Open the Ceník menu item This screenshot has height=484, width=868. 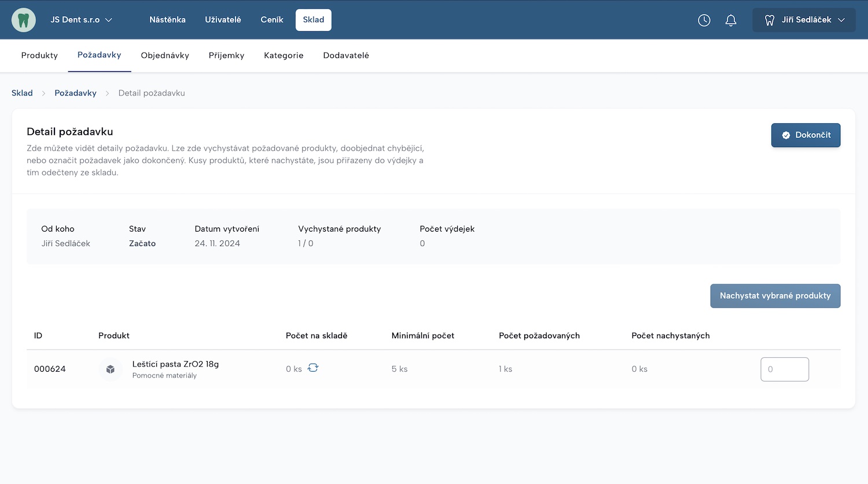tap(272, 20)
